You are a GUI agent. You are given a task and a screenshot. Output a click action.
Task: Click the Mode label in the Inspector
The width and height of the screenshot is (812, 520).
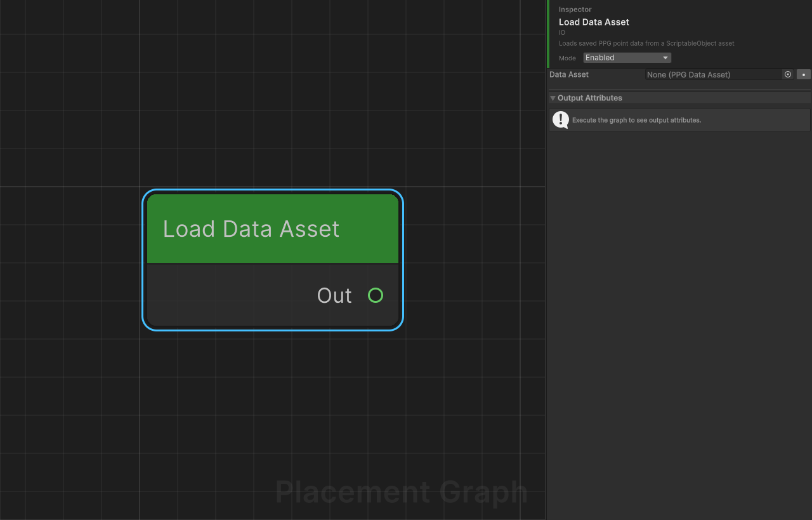tap(567, 58)
